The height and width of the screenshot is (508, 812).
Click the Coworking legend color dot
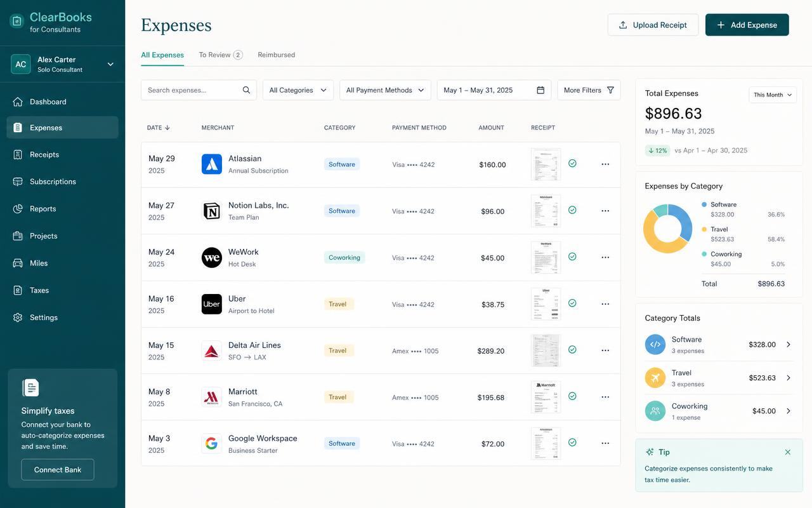point(704,254)
